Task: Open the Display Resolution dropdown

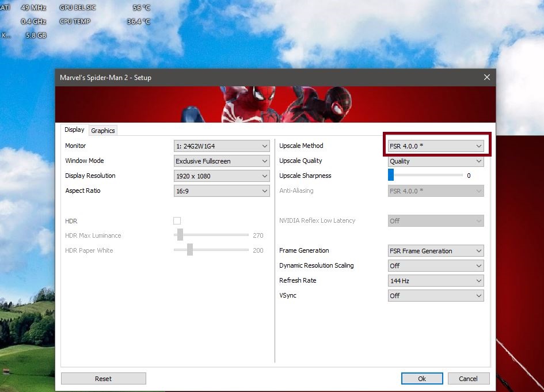Action: pyautogui.click(x=222, y=176)
